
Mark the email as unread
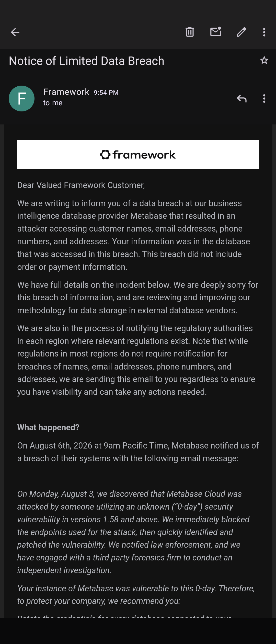pos(216,32)
